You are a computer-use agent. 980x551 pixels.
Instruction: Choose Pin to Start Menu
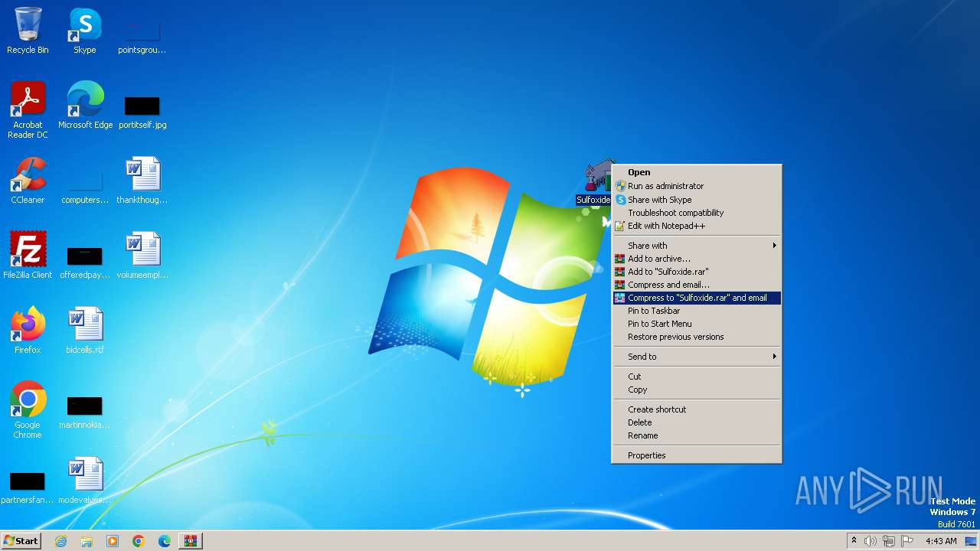coord(697,324)
